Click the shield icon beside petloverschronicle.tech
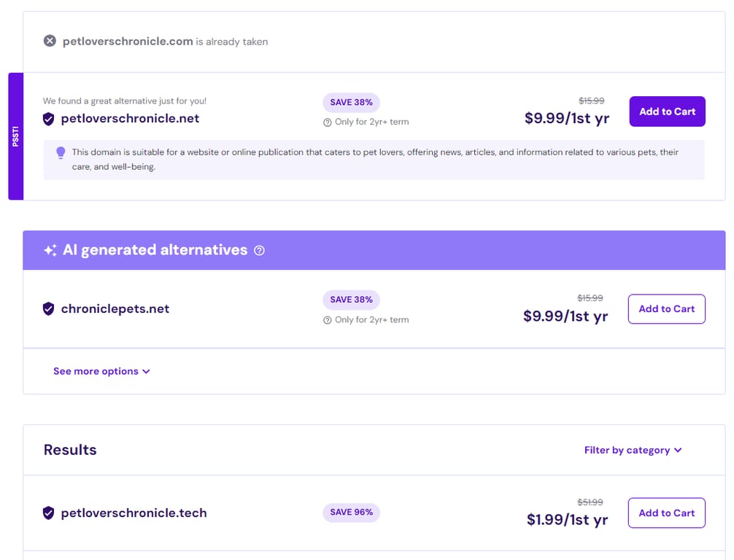 point(48,513)
